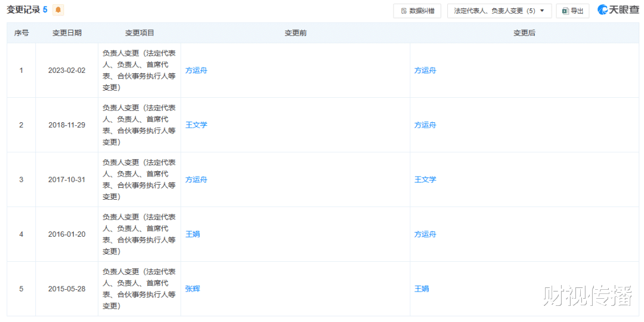This screenshot has width=644, height=322.
Task: Open 方运舟 link in row 1 变更前
Action: pyautogui.click(x=196, y=70)
